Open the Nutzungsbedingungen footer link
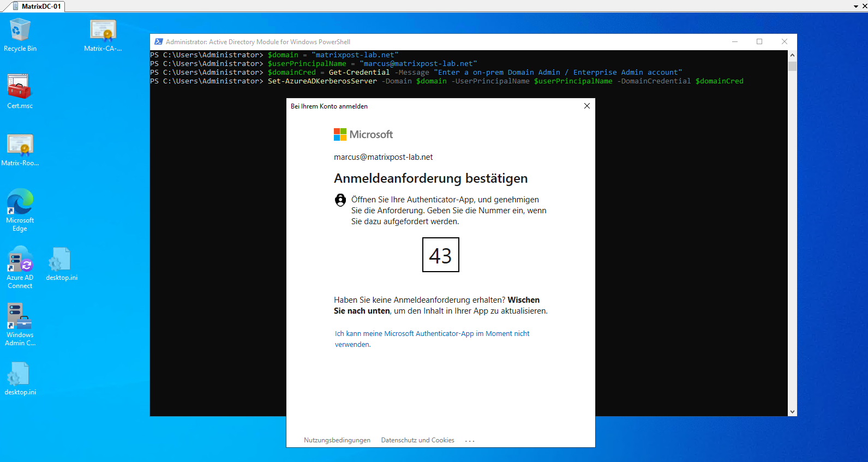The height and width of the screenshot is (462, 868). click(x=337, y=440)
